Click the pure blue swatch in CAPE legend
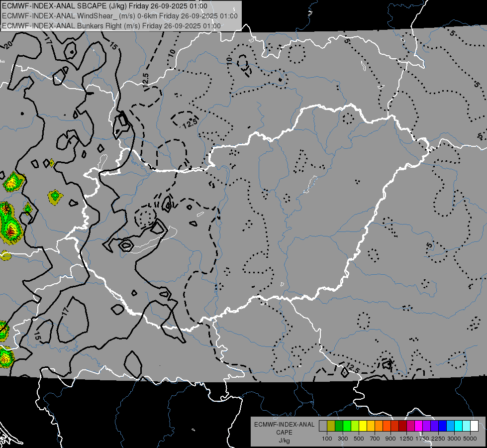Viewport: 487px width, 448px height. pyautogui.click(x=443, y=426)
